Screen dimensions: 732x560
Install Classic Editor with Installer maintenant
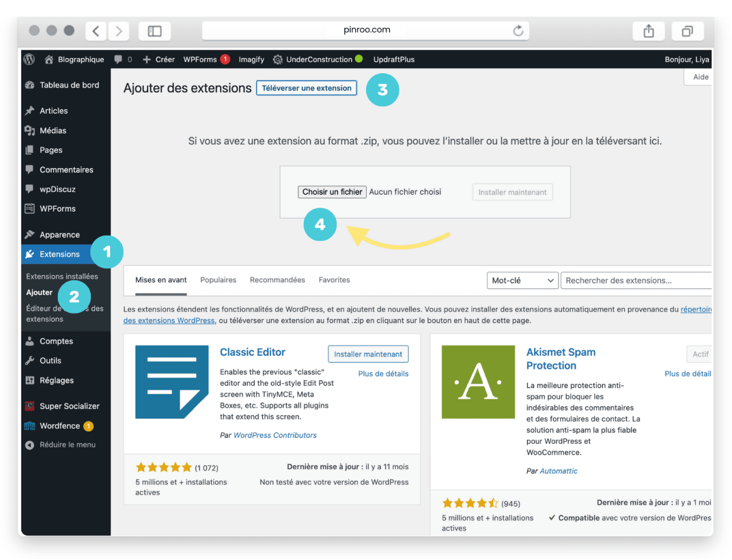368,354
